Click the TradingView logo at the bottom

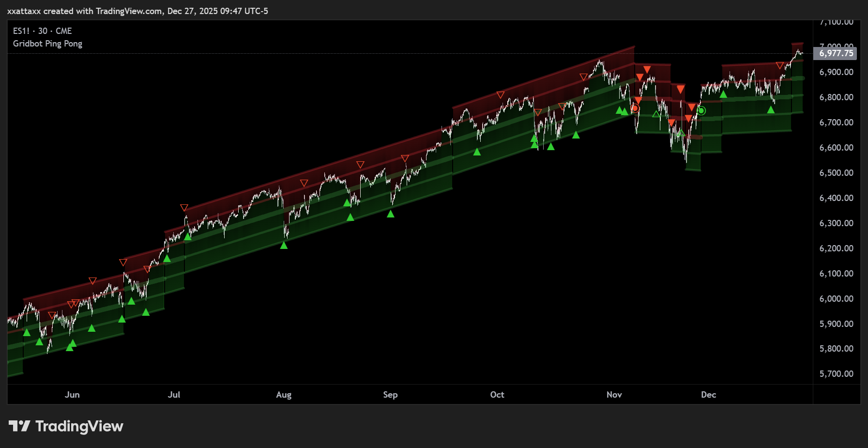(66, 426)
